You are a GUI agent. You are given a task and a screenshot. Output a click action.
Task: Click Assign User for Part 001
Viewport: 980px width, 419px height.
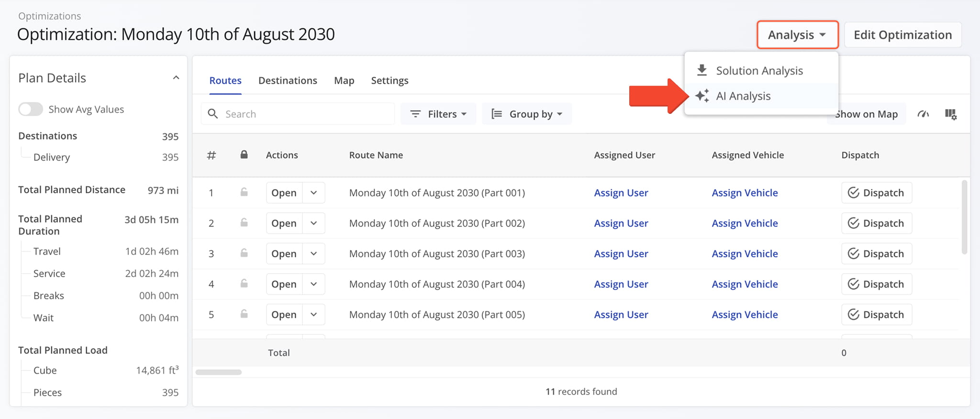tap(621, 193)
